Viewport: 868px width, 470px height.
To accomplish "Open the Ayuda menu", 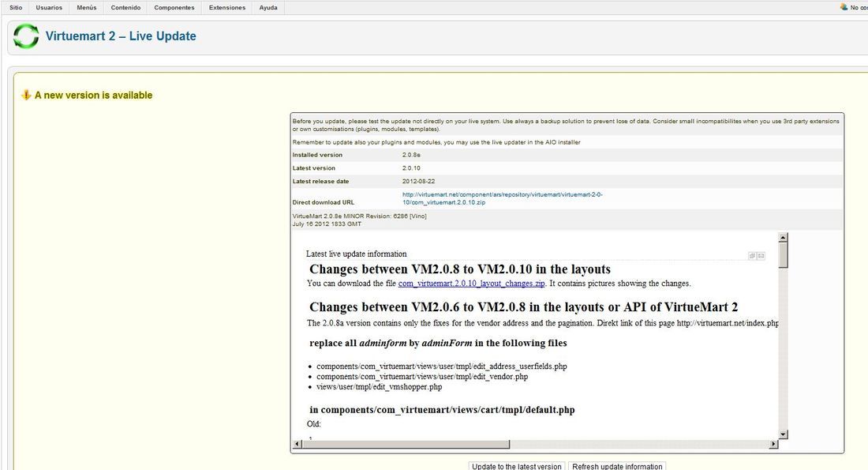I will point(268,8).
